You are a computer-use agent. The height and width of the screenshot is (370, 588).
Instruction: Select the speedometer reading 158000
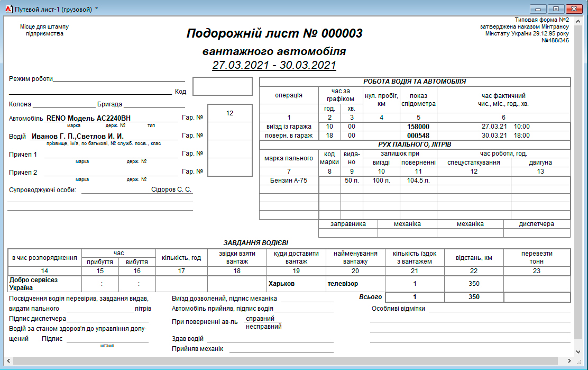tap(418, 127)
